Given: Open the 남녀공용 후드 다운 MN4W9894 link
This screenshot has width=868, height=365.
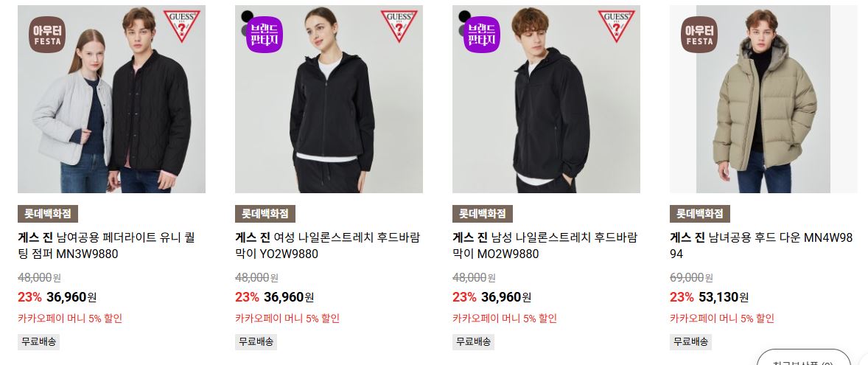Looking at the screenshot, I should (761, 246).
